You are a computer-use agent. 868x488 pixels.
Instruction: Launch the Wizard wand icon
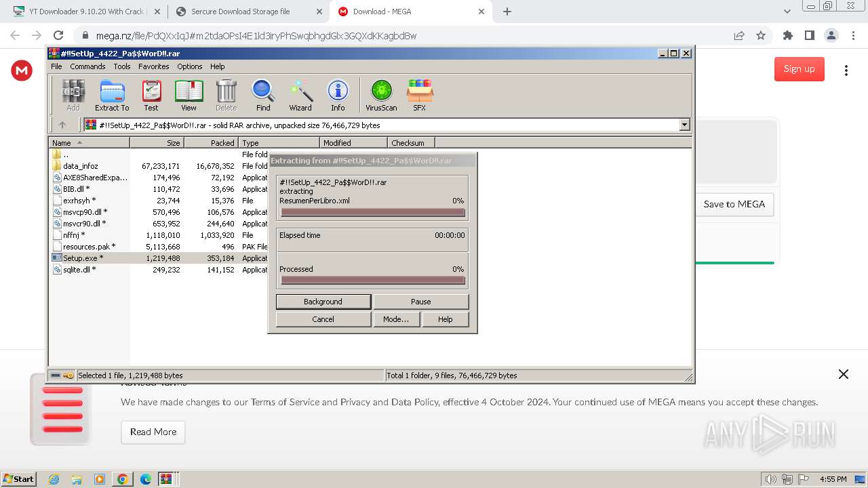tap(300, 95)
